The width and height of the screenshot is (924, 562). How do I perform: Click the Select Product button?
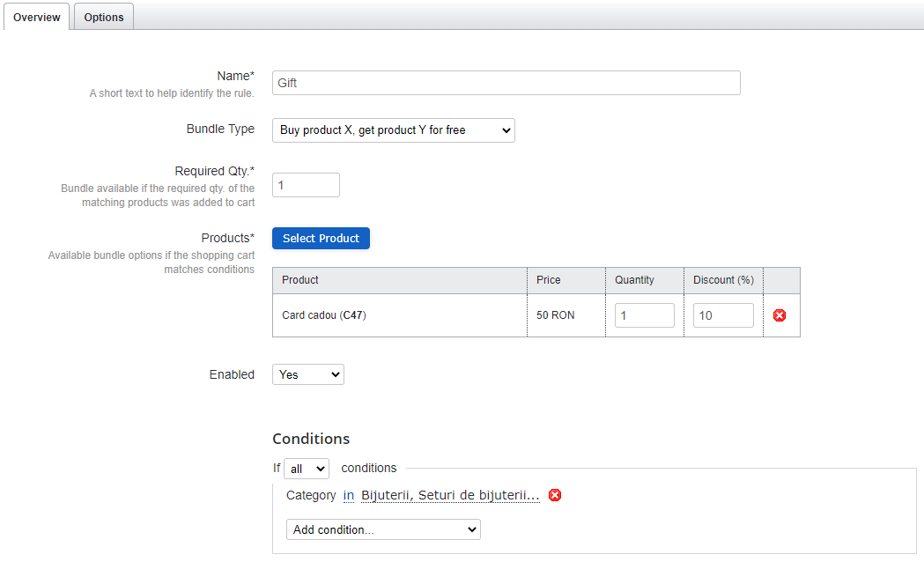321,238
